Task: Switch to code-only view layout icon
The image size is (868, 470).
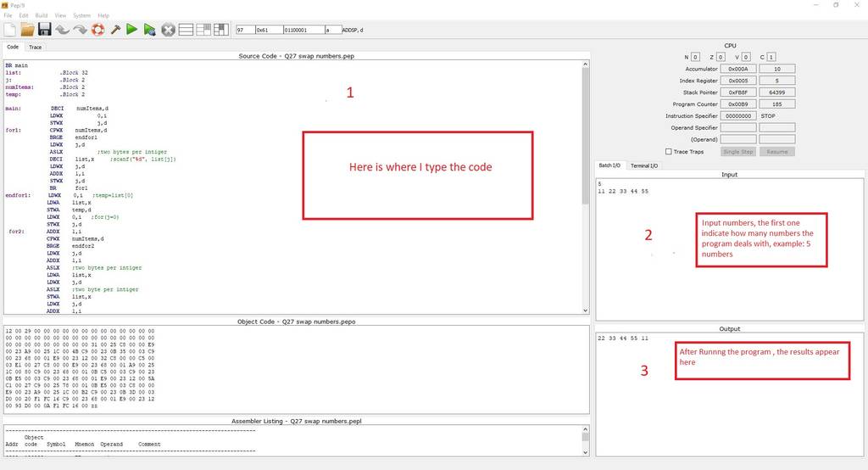Action: pos(186,30)
